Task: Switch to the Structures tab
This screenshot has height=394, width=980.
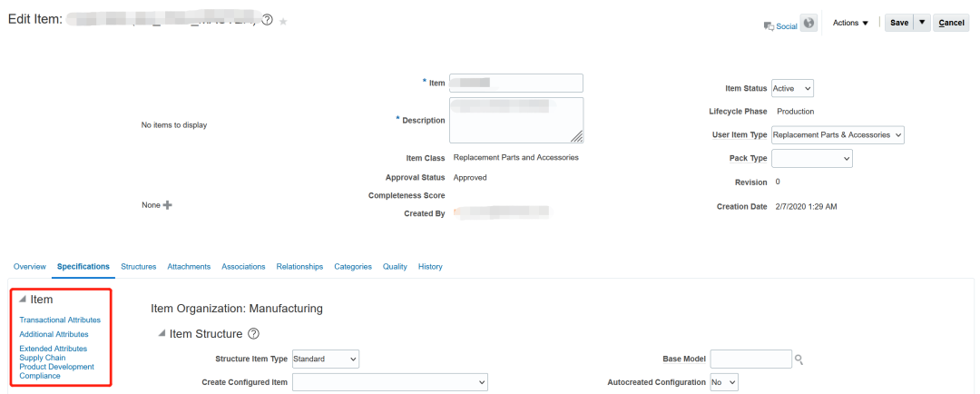Action: coord(139,266)
